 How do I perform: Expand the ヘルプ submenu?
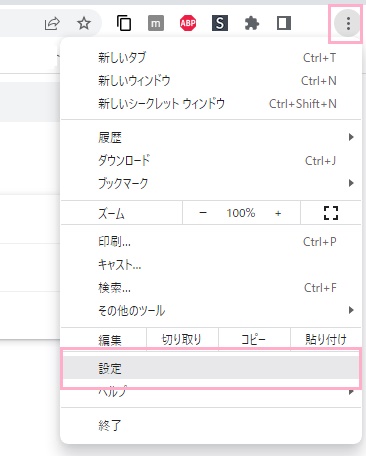click(211, 392)
